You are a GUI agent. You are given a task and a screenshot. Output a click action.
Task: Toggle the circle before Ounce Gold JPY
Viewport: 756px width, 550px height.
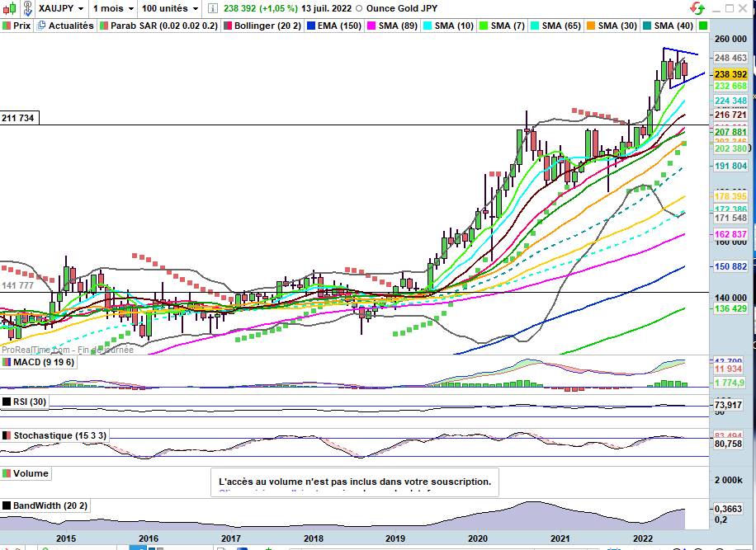click(x=359, y=8)
